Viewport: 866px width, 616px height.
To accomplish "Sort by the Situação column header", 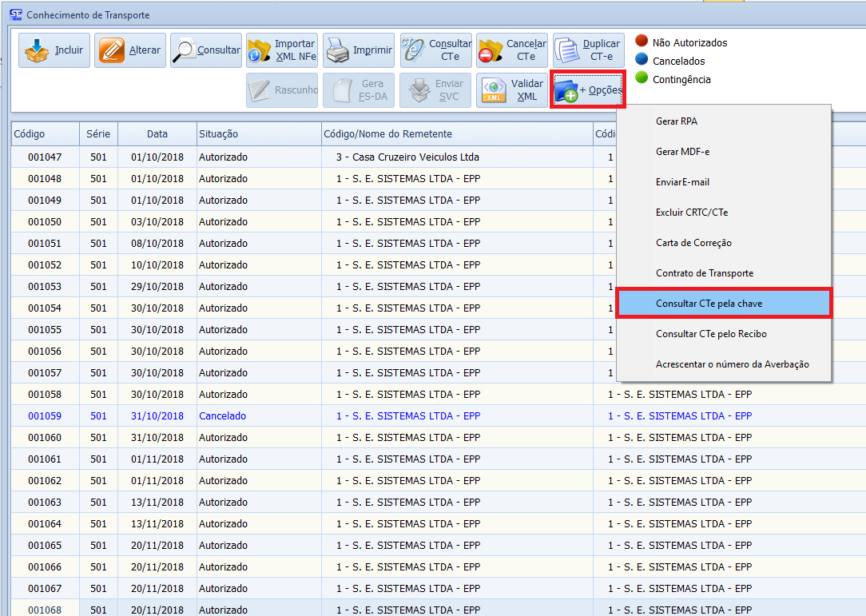I will (218, 134).
